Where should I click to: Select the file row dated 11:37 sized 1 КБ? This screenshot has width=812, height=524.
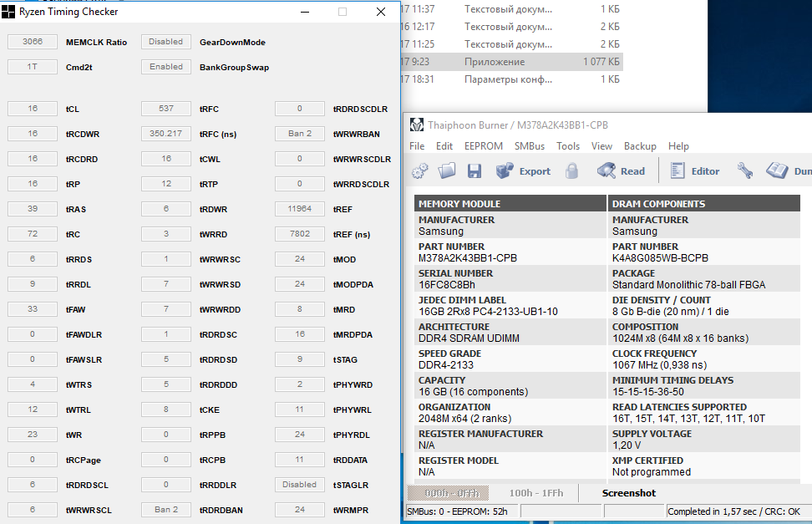(511, 9)
